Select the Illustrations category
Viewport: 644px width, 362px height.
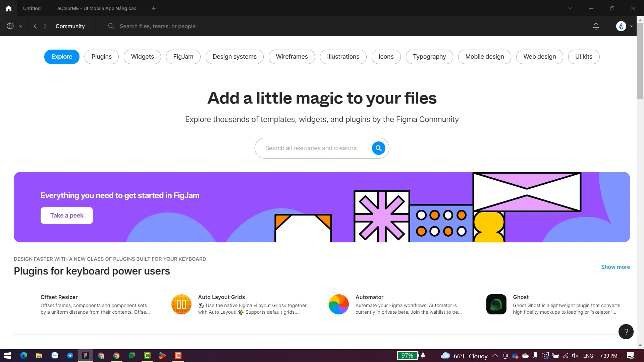(x=343, y=57)
